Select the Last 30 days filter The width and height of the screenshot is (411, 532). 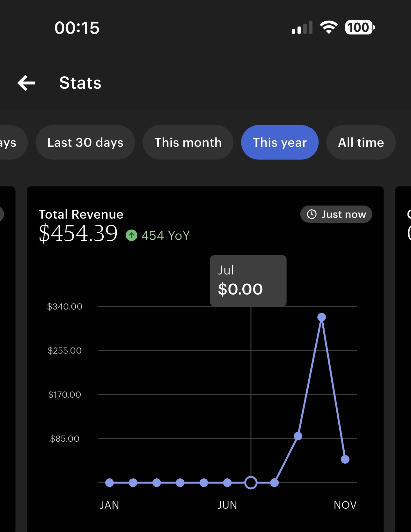tap(85, 142)
